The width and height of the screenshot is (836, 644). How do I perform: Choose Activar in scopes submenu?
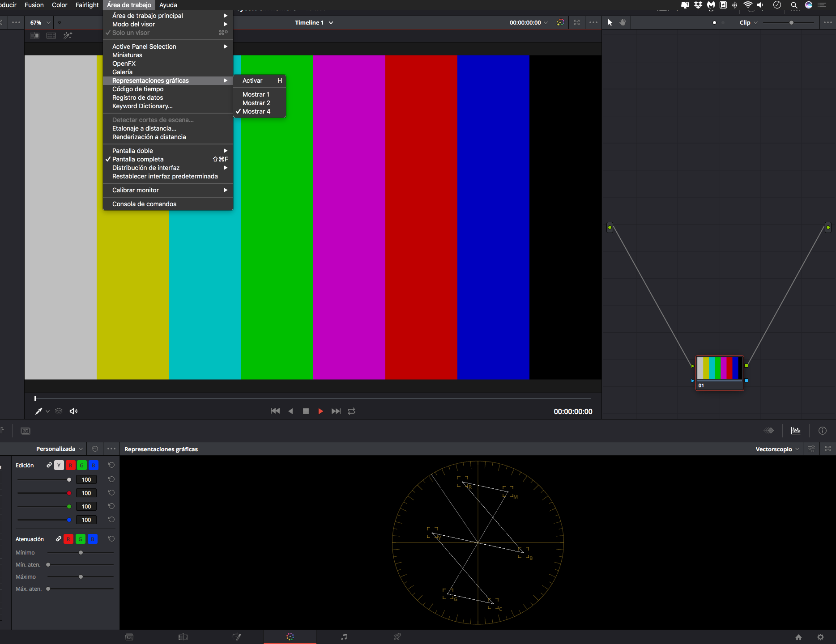(260, 80)
